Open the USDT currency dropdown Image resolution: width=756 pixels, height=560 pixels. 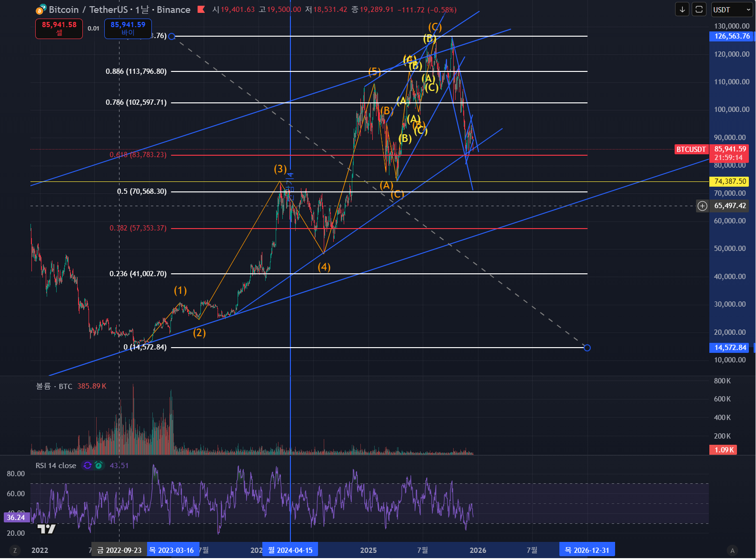pyautogui.click(x=732, y=10)
